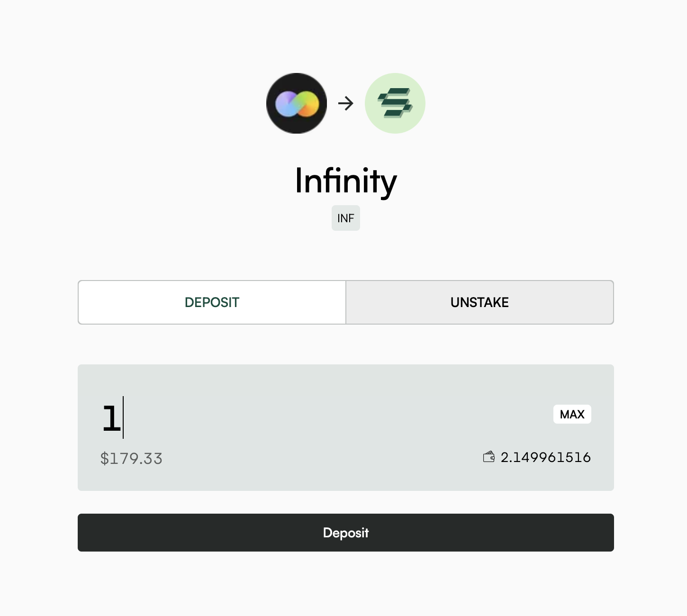Click the $179.33 USD value text

tap(131, 459)
